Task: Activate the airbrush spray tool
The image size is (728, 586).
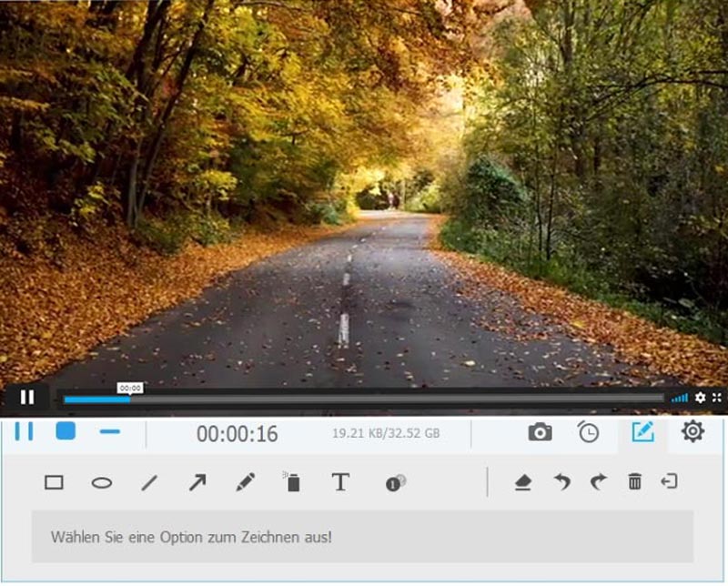Action: 292,482
